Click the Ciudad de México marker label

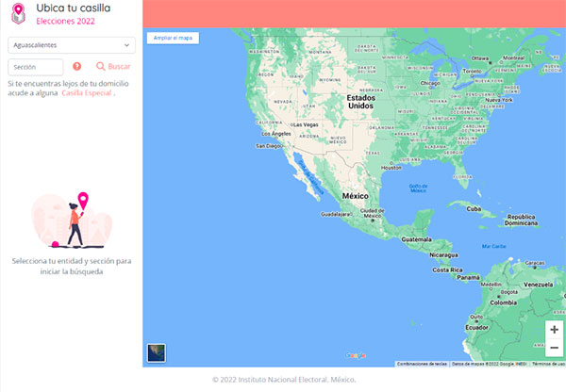[x=372, y=211]
